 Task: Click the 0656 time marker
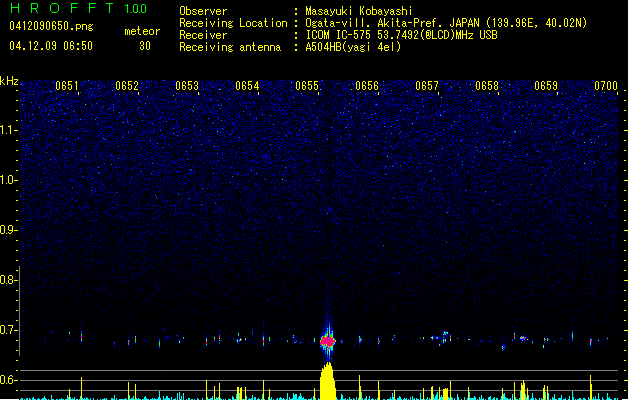(x=367, y=86)
